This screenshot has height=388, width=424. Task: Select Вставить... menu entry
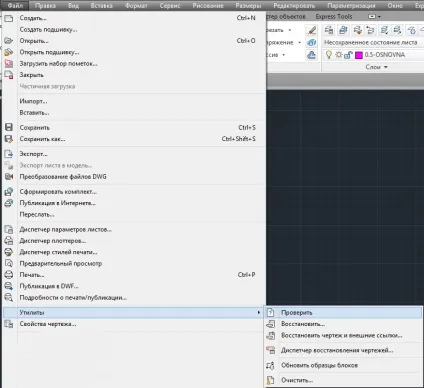point(133,113)
